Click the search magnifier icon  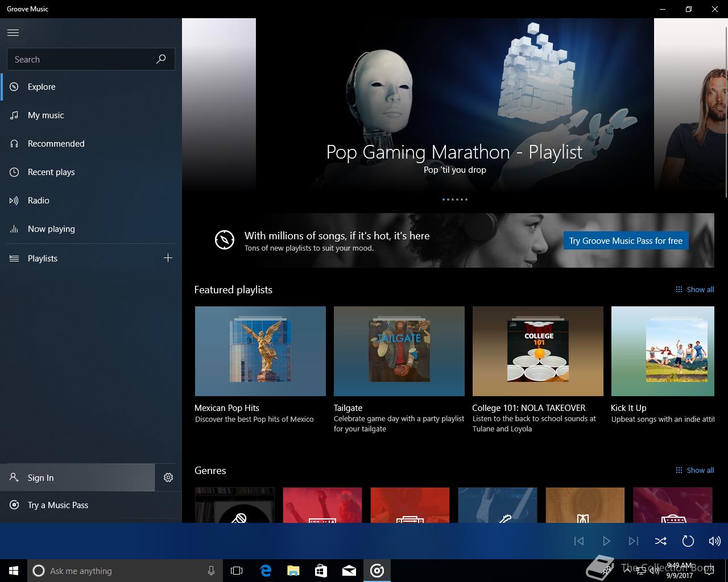click(161, 59)
